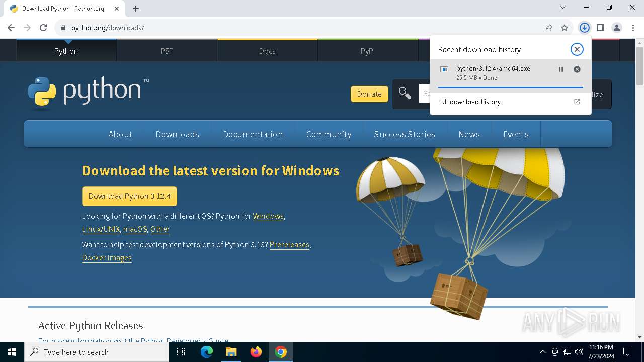
Task: Open the volume tray icon
Action: tap(579, 352)
